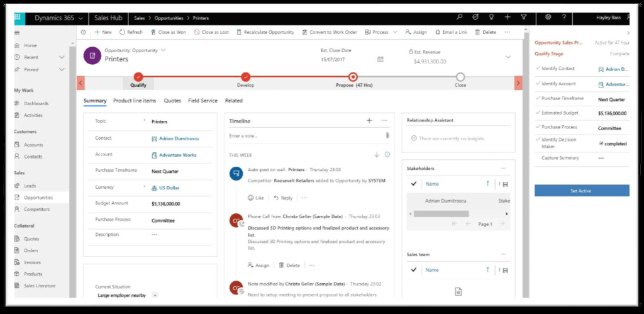
Task: Collapse the stage flyout panel chevron
Action: pyautogui.click(x=628, y=33)
